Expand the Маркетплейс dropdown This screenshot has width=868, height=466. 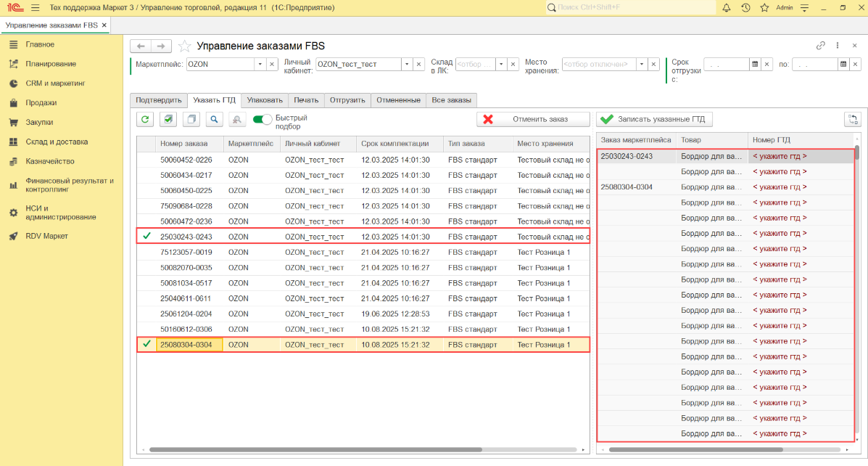(260, 64)
